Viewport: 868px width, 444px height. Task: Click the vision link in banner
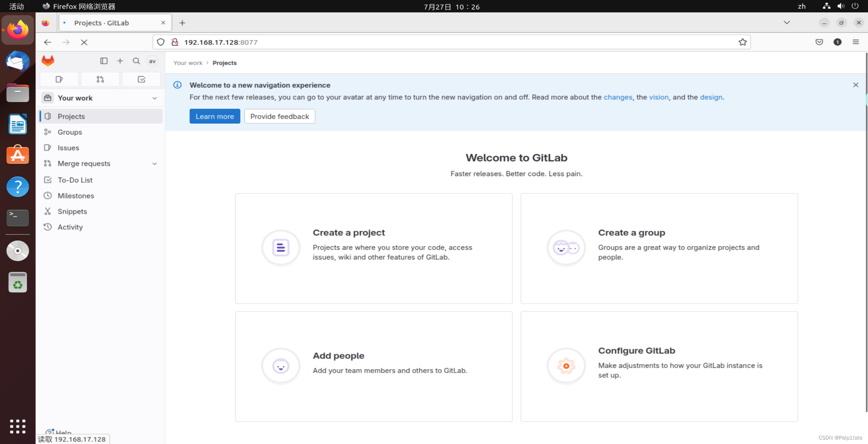pyautogui.click(x=658, y=97)
